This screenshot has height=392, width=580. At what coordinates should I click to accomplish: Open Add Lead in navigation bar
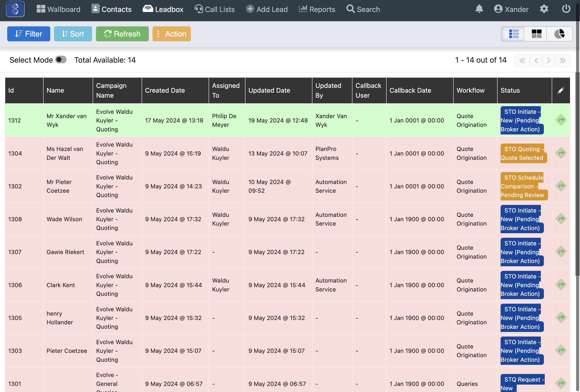coord(267,9)
